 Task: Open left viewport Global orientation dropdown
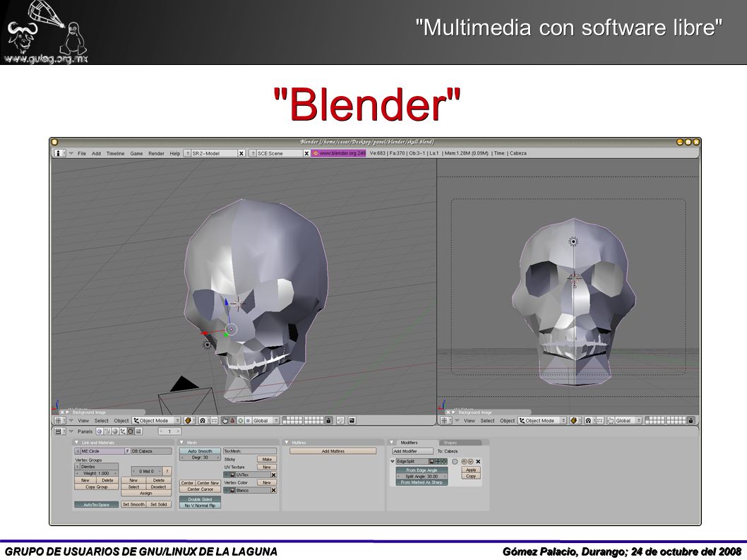click(x=265, y=420)
